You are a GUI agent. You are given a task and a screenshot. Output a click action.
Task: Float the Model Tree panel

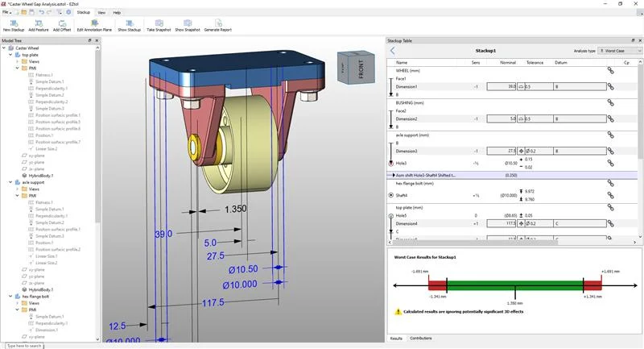[x=90, y=40]
